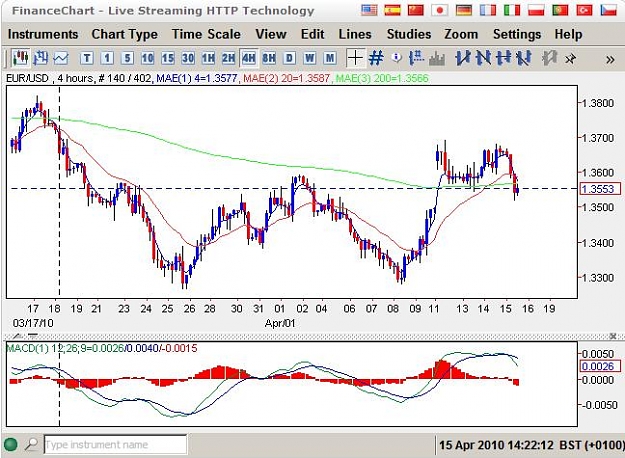Switch to 15 minute time scale
The image size is (625, 458).
(x=168, y=59)
